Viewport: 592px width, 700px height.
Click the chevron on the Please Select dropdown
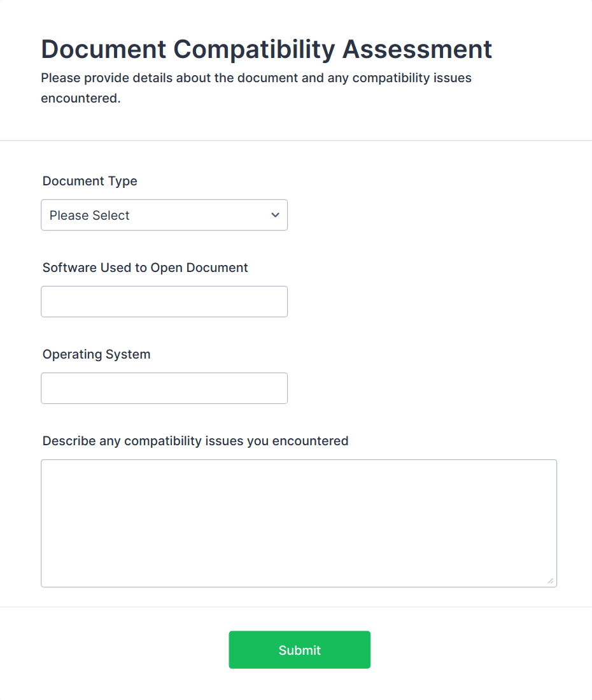(x=274, y=215)
